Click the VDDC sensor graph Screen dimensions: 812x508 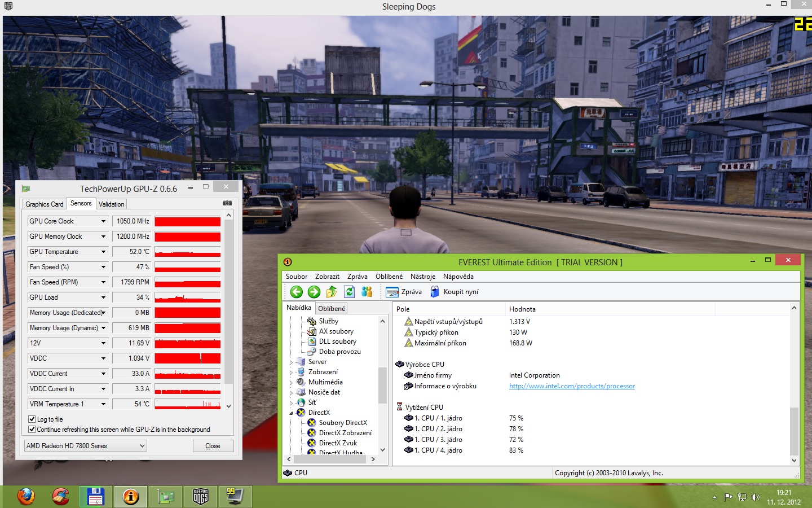tap(188, 358)
